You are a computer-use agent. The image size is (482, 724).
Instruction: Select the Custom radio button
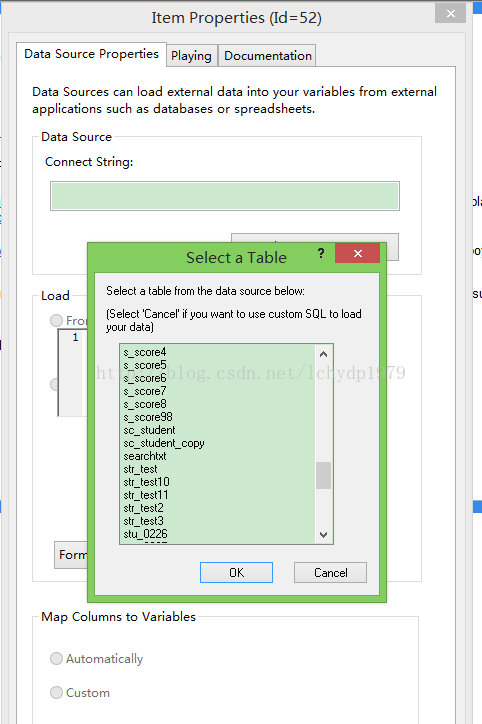point(56,693)
